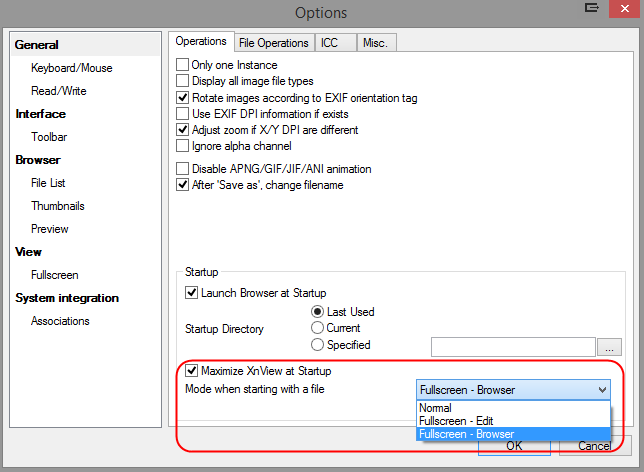Uncheck Adjust zoom if X/Y DPI differ
The height and width of the screenshot is (472, 644).
coord(182,129)
